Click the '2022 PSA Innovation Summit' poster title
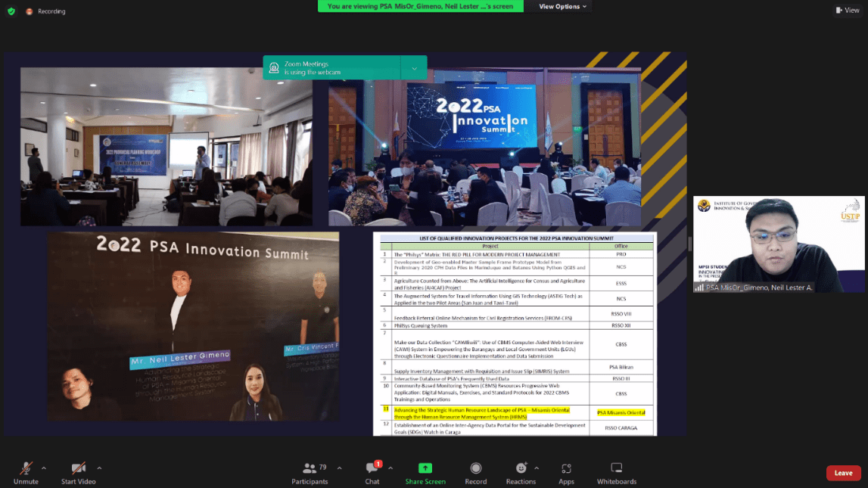The image size is (868, 488). tap(203, 247)
